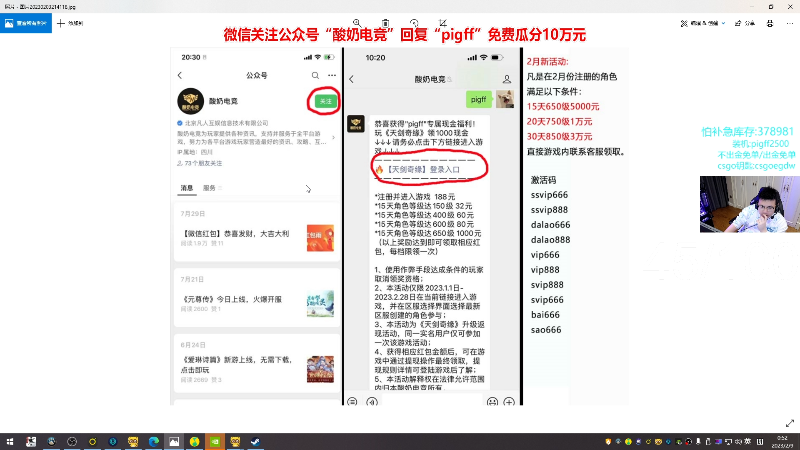Image resolution: width=800 pixels, height=450 pixels.
Task: Enter full screen with the diagonal arrows icon
Action: tap(790, 423)
